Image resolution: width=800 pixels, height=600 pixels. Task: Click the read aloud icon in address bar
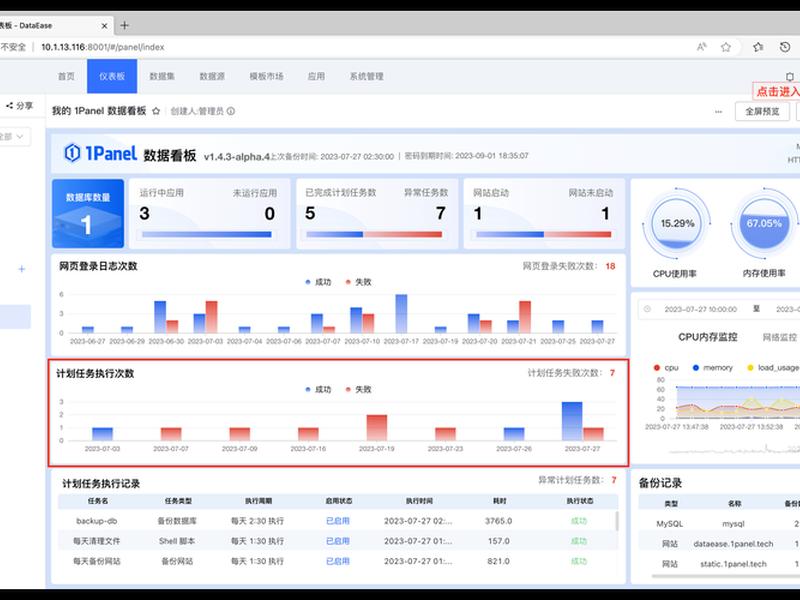pos(702,47)
